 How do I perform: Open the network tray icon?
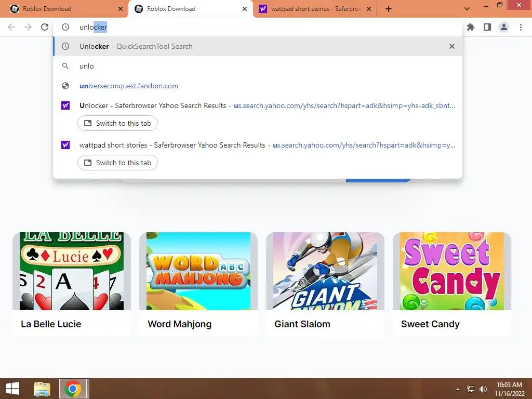click(x=471, y=389)
